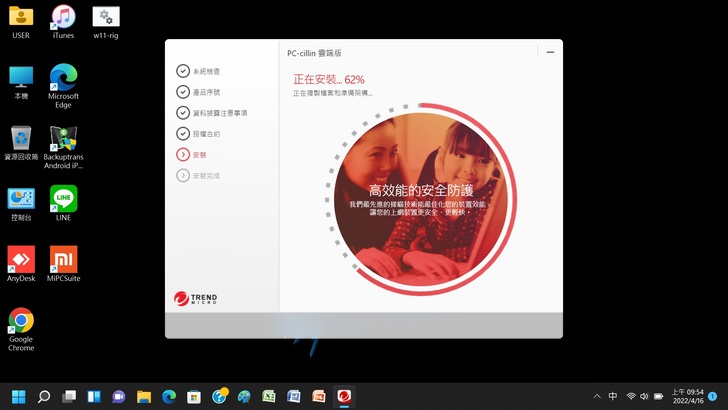The image size is (728, 410).
Task: Select the 本機 (This PC) desktop icon
Action: pyautogui.click(x=21, y=83)
